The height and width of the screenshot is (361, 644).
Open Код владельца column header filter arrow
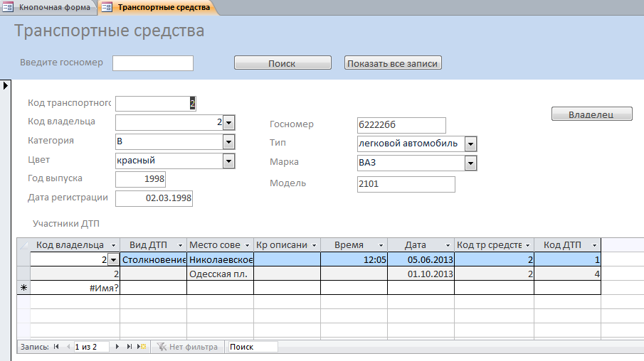pyautogui.click(x=113, y=245)
